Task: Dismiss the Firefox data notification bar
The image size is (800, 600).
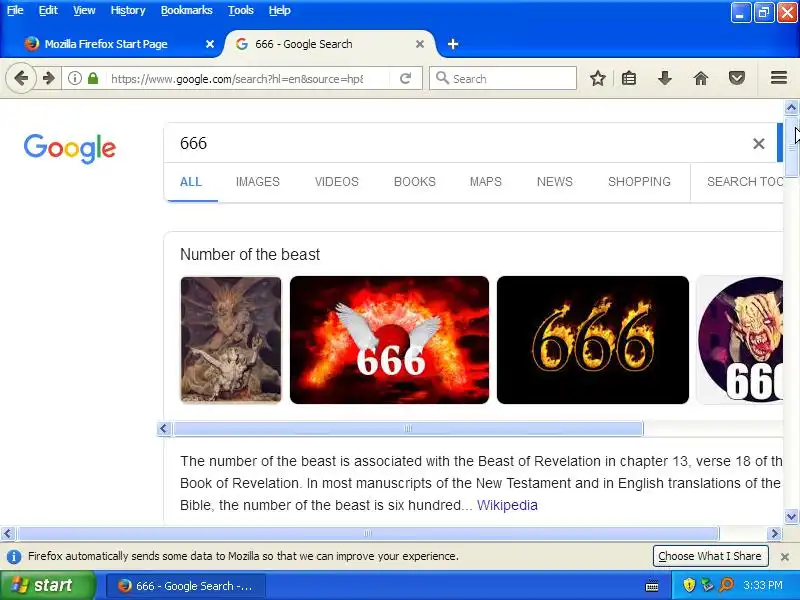Action: pos(785,557)
